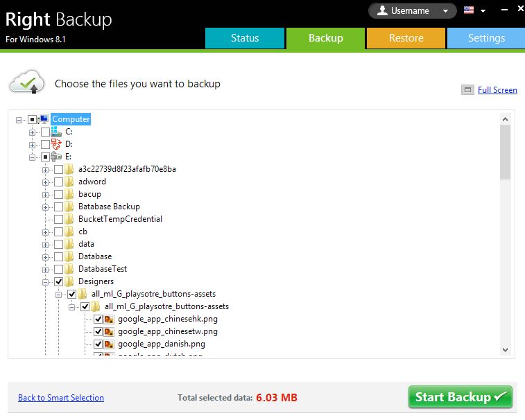Click the C: drive icon
The width and height of the screenshot is (525, 420).
(x=56, y=132)
